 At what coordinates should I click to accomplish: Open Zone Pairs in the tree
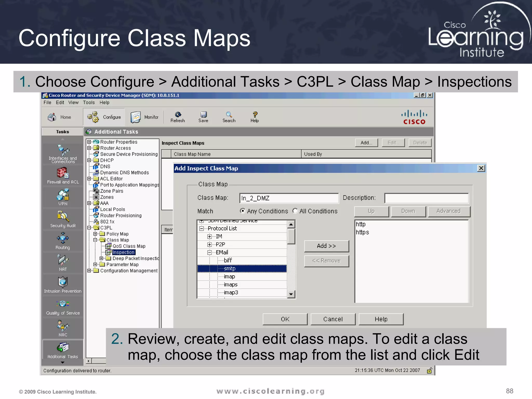[x=111, y=191]
